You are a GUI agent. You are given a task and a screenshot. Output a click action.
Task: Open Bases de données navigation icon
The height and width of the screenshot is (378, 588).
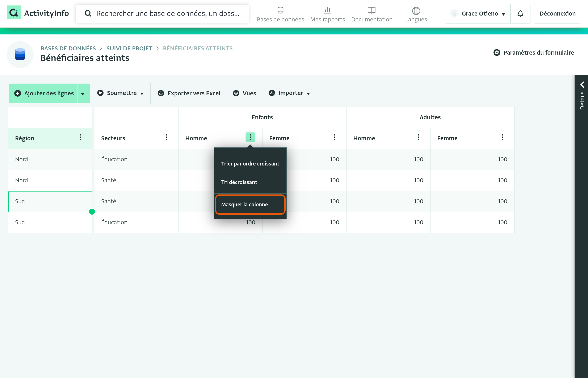[x=280, y=10]
